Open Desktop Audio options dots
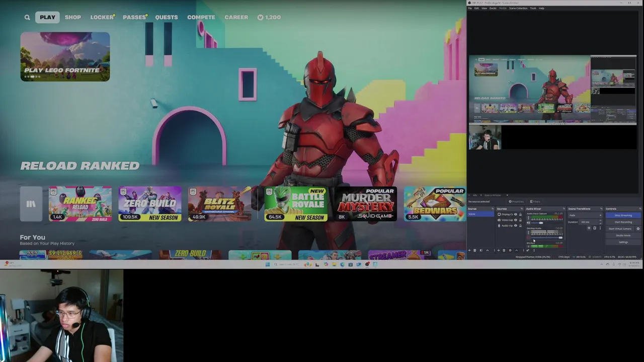Image resolution: width=644 pixels, height=362 pixels. (x=528, y=232)
